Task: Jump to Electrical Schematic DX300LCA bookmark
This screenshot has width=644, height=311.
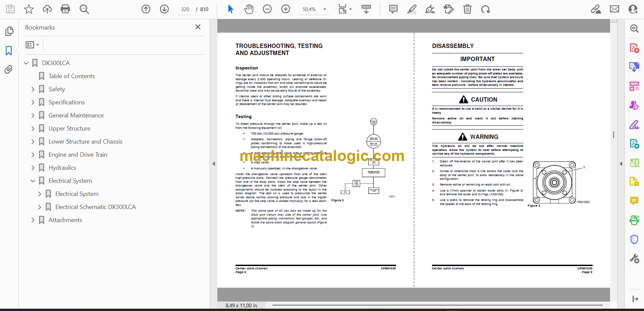Action: click(x=95, y=207)
